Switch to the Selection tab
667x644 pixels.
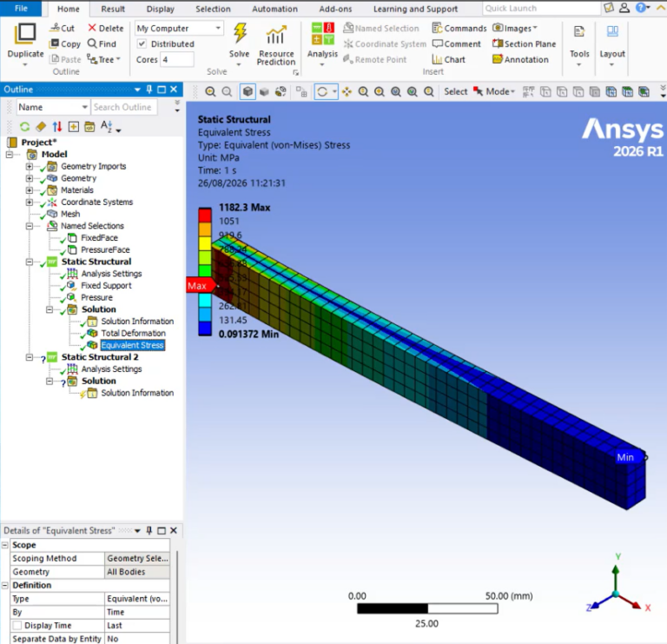pyautogui.click(x=213, y=9)
